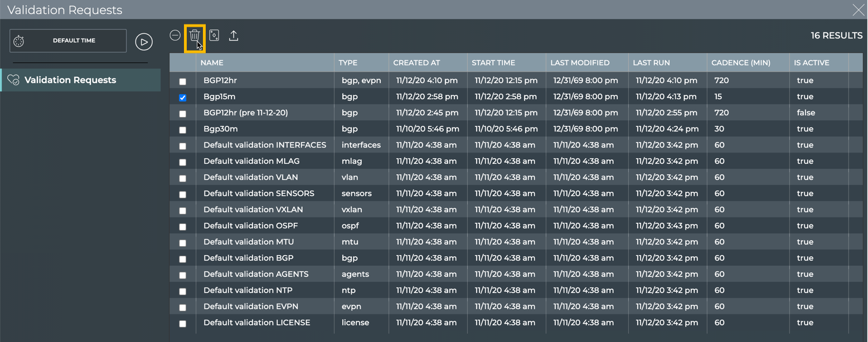Click the heart icon beside Validation Requests
This screenshot has height=342, width=868.
[x=13, y=80]
